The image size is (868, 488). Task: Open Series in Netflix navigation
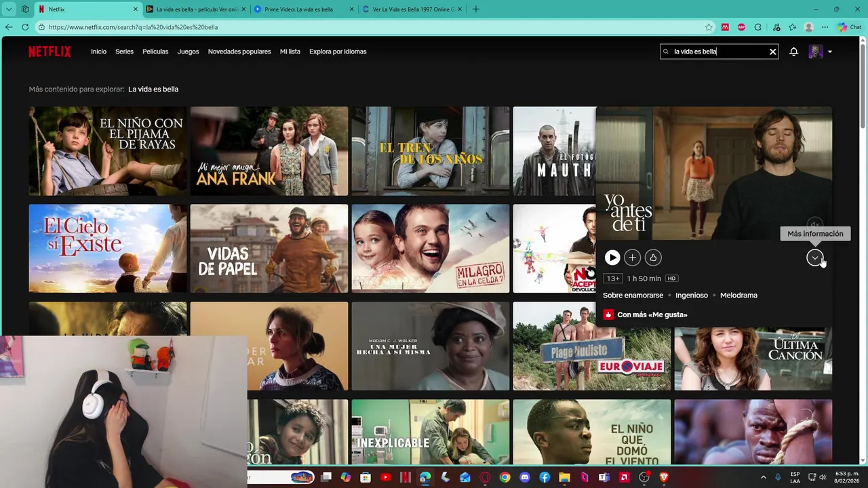click(x=124, y=52)
